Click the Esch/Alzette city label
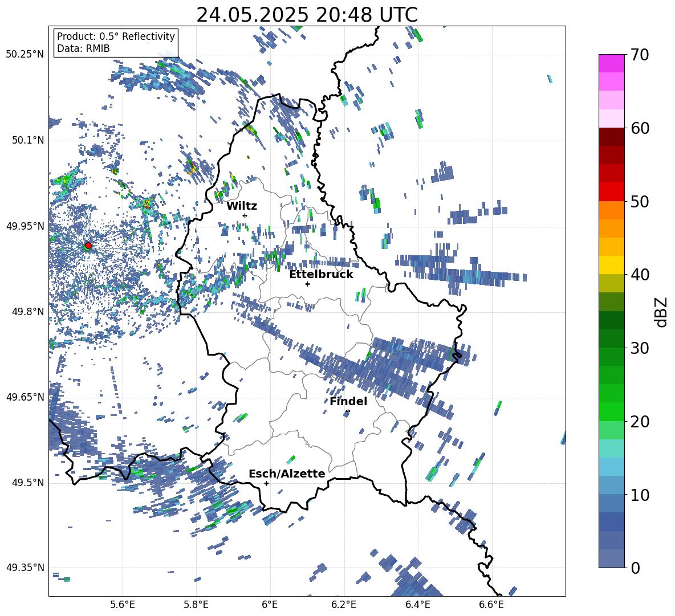 pyautogui.click(x=287, y=474)
